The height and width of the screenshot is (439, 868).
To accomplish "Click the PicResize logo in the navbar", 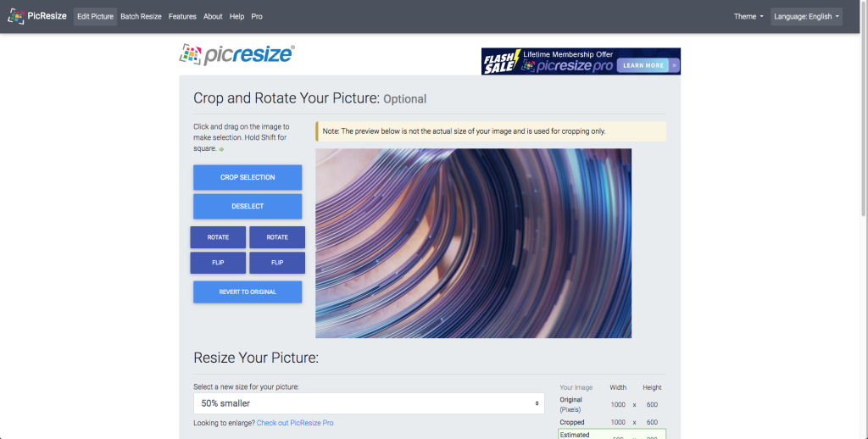I will coord(38,16).
